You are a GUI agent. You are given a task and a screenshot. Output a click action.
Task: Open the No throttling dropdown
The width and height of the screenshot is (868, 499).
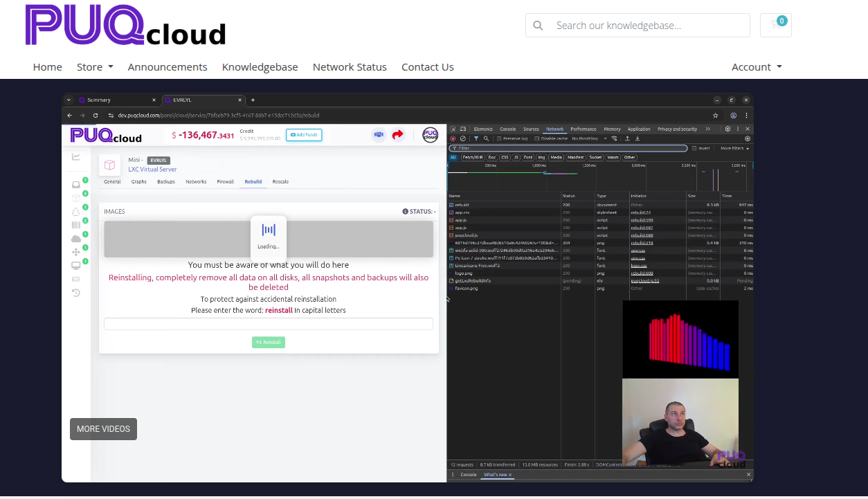[x=586, y=138]
